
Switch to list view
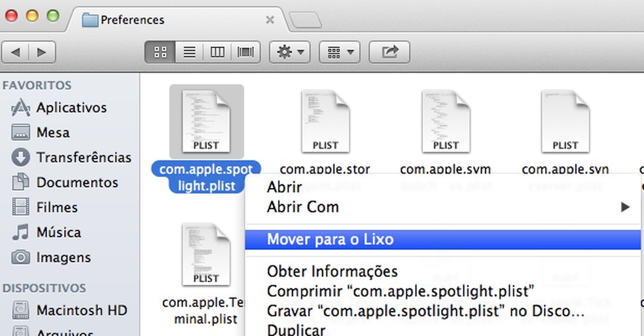point(189,52)
